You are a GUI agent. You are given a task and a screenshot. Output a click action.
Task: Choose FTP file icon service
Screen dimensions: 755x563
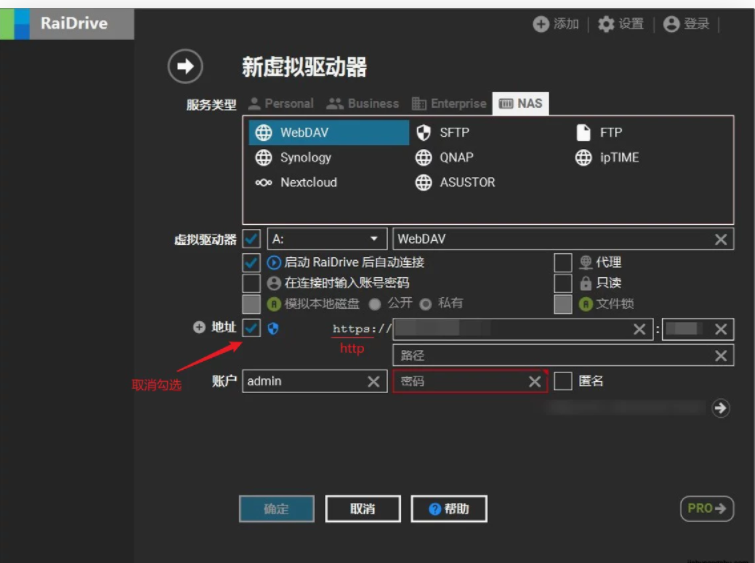583,132
